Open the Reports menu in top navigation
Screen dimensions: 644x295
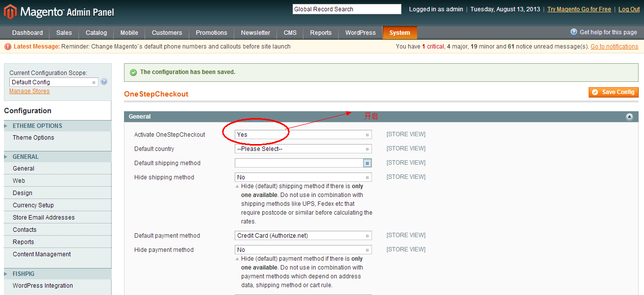click(x=321, y=33)
